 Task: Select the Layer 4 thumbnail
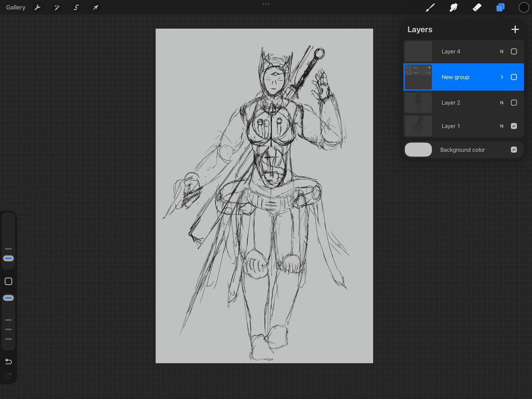click(x=419, y=51)
